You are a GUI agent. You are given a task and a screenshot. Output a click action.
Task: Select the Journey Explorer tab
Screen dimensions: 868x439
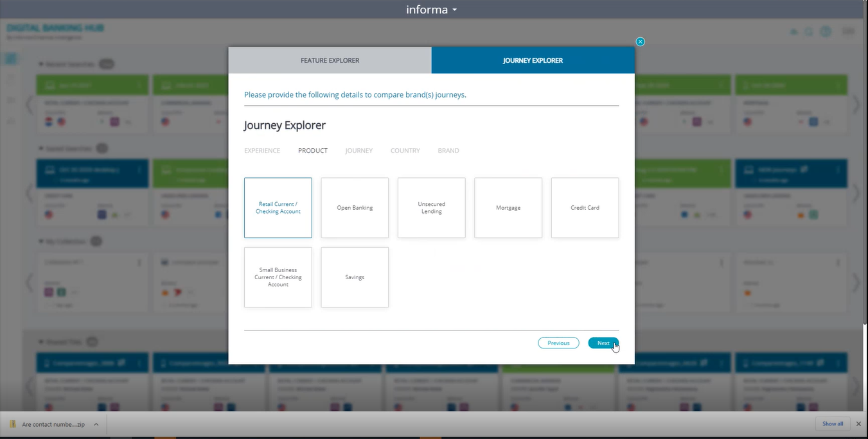(x=533, y=60)
